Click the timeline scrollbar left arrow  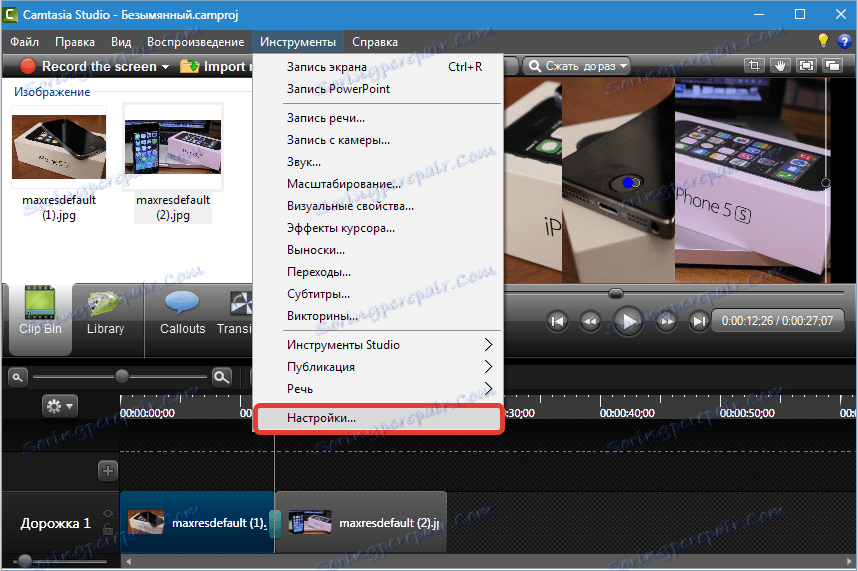129,562
